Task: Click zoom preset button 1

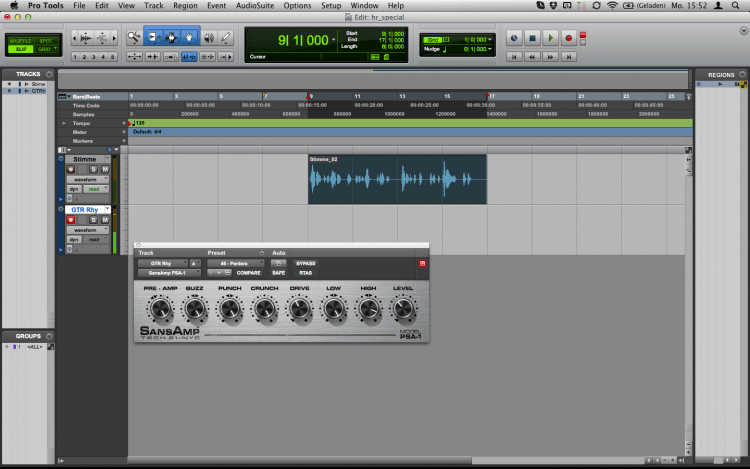Action: [75, 57]
